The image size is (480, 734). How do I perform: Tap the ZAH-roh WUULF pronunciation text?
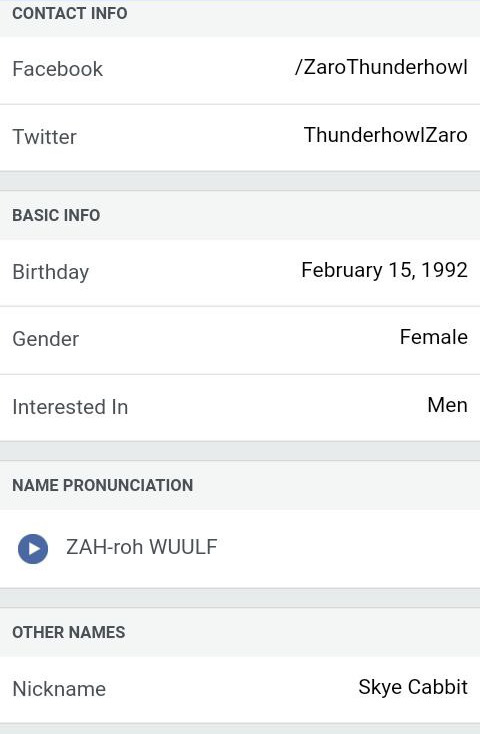[141, 547]
